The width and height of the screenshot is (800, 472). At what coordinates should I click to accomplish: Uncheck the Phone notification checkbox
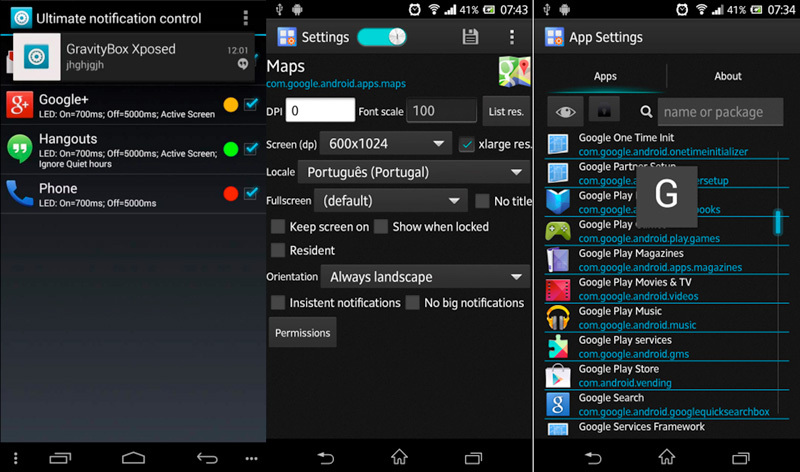coord(251,193)
